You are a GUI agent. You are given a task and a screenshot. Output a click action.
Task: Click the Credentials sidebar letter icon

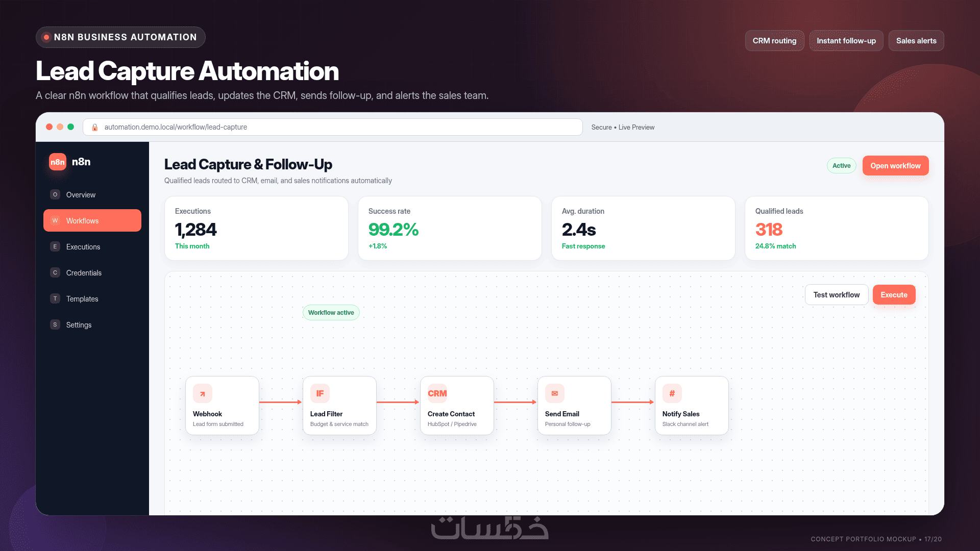(x=55, y=272)
